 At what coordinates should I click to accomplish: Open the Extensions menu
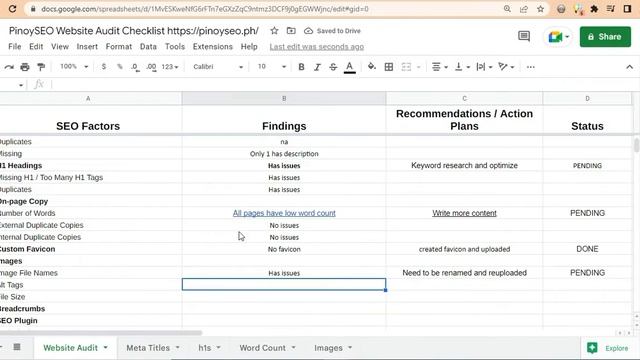pos(213,47)
